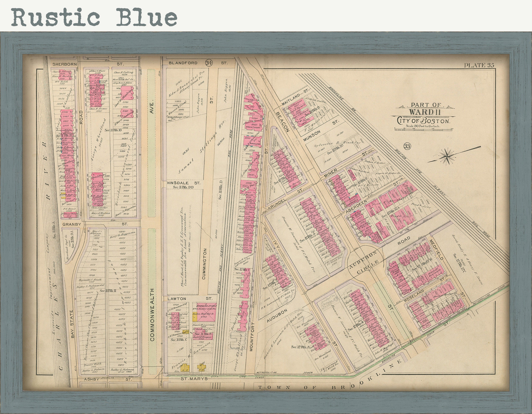Image resolution: width=532 pixels, height=414 pixels.
Task: Click the circled plate number 34
Action: pos(209,63)
